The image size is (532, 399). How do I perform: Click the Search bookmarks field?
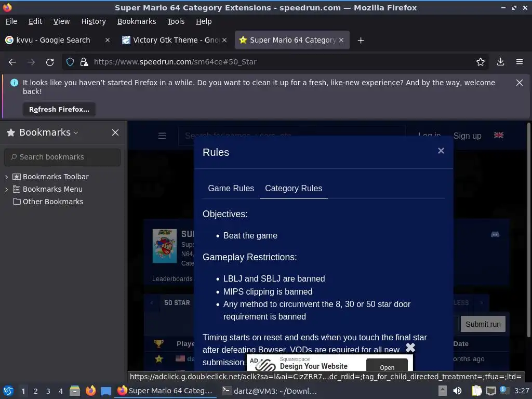tap(62, 157)
